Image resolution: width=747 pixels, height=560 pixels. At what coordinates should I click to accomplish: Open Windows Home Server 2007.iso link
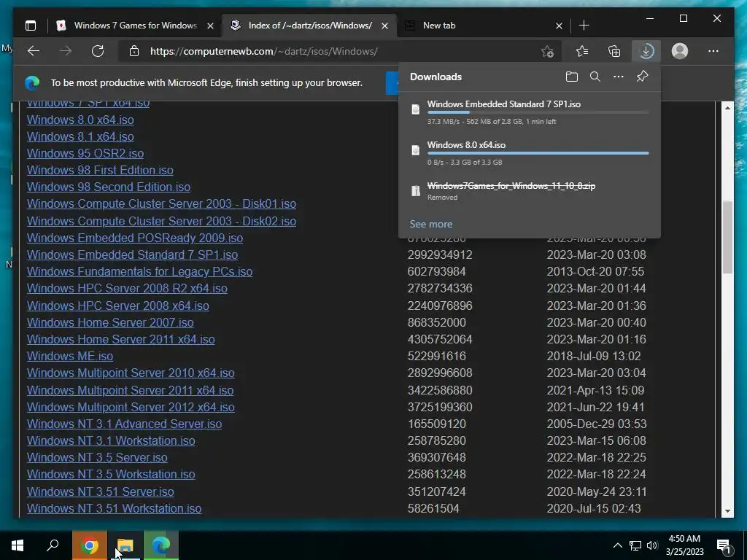click(110, 322)
